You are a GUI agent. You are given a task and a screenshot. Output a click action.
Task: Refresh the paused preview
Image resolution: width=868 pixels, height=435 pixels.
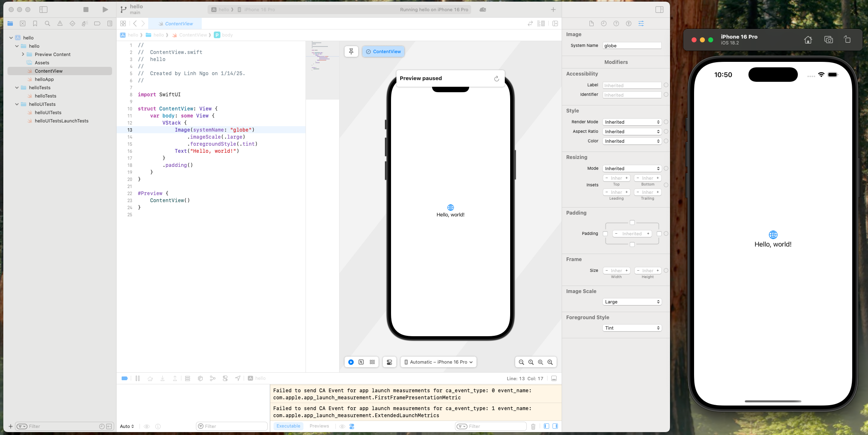(x=496, y=78)
